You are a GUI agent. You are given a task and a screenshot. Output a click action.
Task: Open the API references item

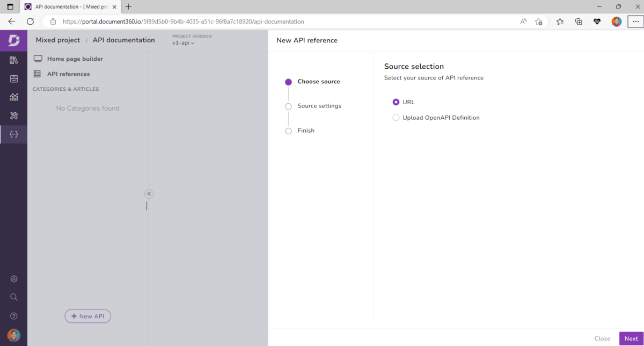[x=68, y=74]
